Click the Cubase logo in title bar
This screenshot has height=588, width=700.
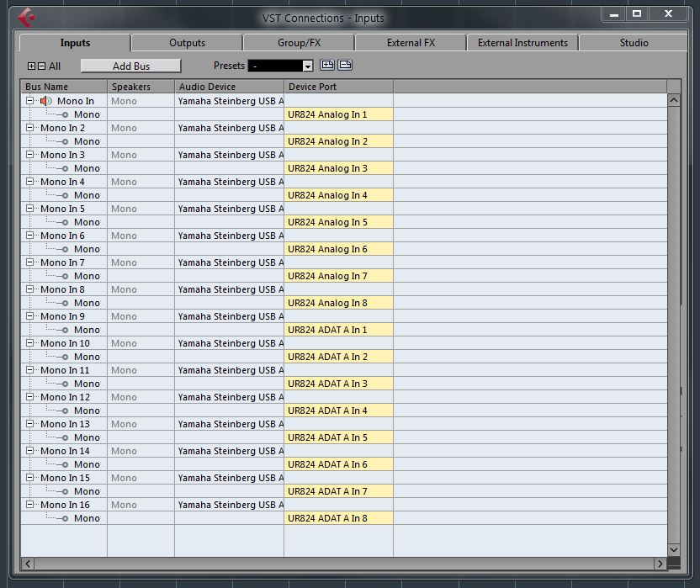27,17
